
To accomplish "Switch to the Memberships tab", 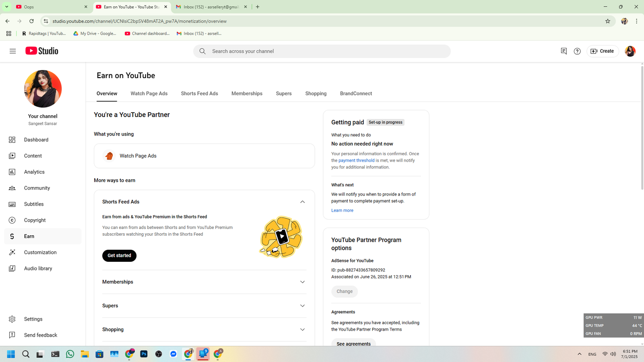I will [247, 93].
